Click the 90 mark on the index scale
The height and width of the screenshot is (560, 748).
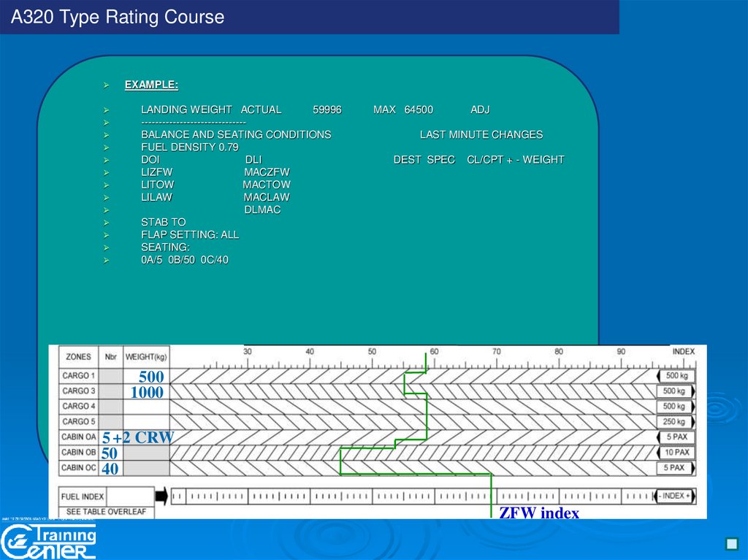[x=621, y=351]
